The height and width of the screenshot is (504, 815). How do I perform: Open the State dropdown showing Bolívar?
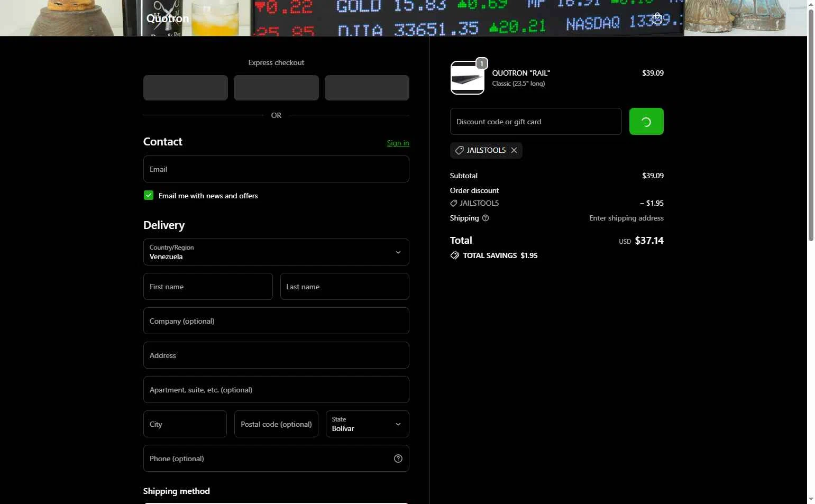click(368, 424)
